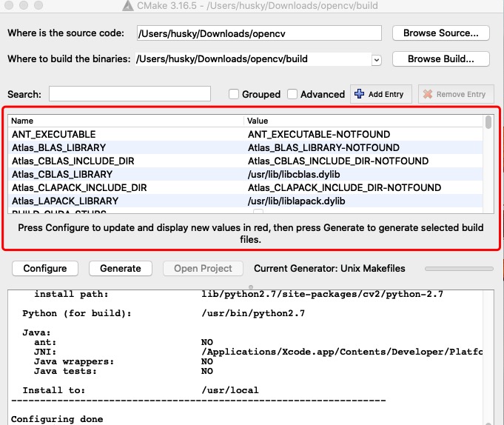Click into the Search field
Screen dimensions: 504x425
(130, 94)
